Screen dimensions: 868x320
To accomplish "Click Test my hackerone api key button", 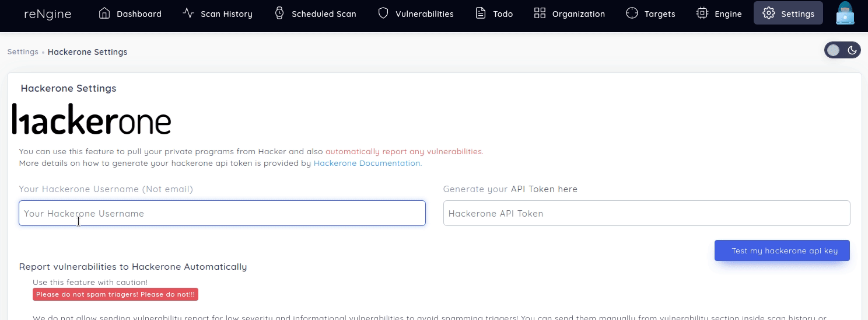I will pos(782,251).
